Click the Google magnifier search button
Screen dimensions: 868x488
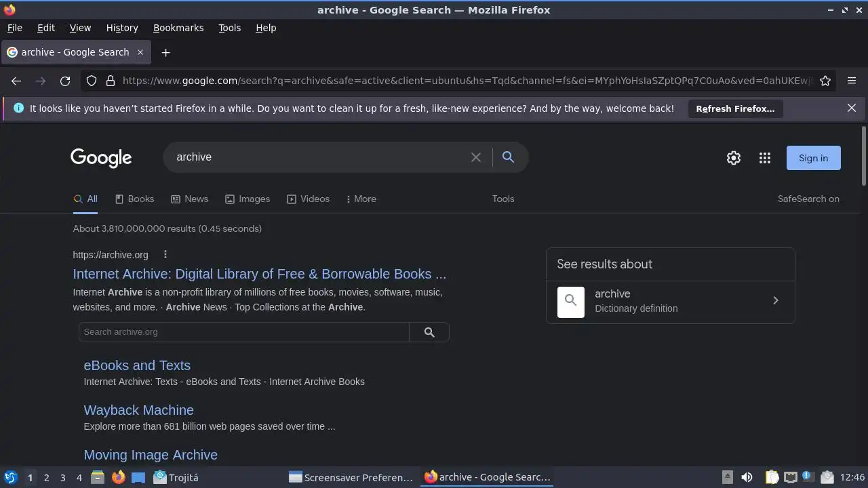[508, 157]
